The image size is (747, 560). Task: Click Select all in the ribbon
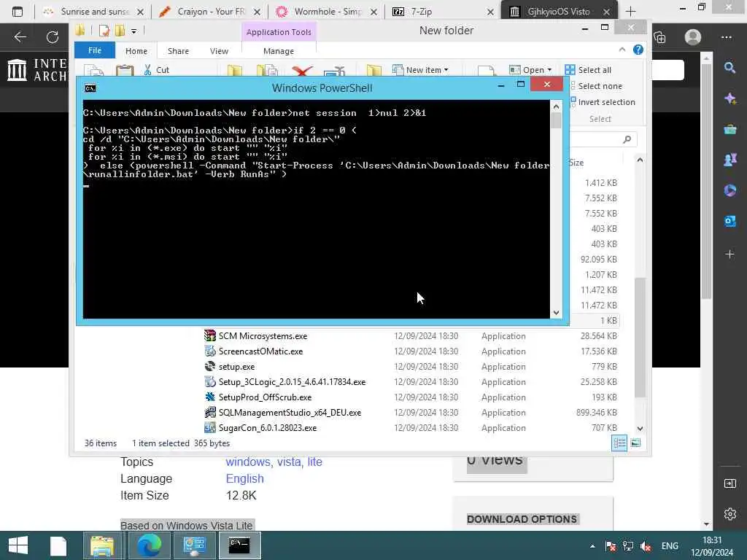pos(588,70)
